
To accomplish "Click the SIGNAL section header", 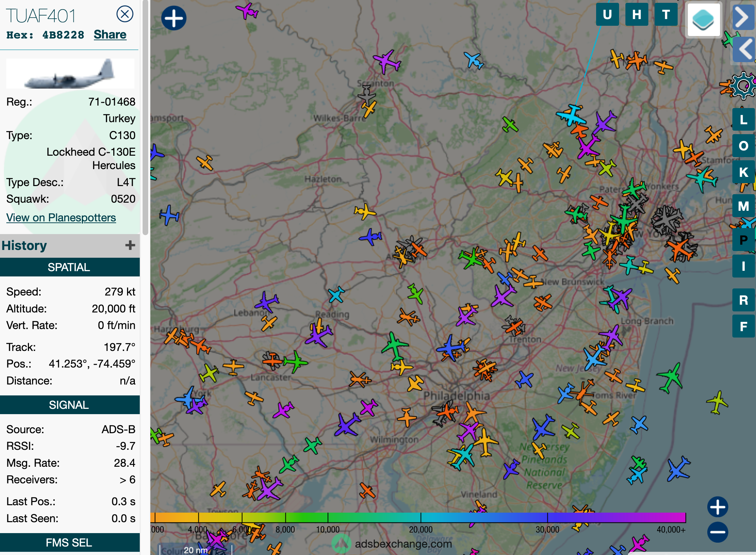I will pyautogui.click(x=70, y=405).
